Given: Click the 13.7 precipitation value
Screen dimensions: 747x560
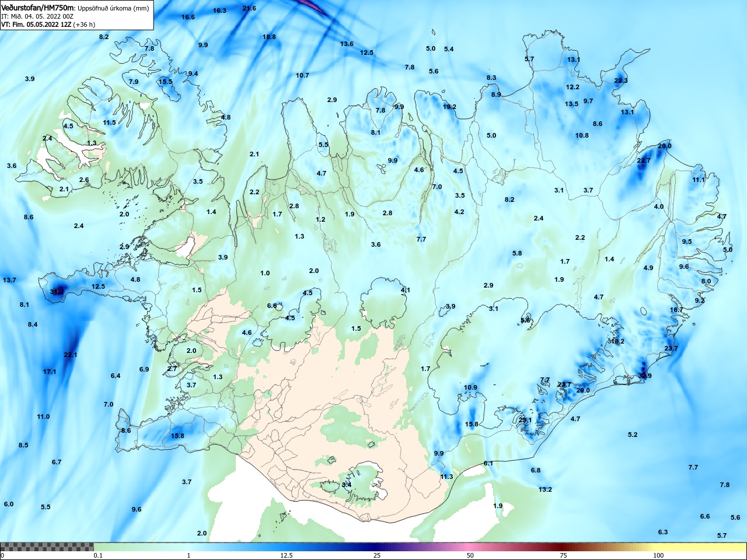Looking at the screenshot, I should pyautogui.click(x=9, y=280).
